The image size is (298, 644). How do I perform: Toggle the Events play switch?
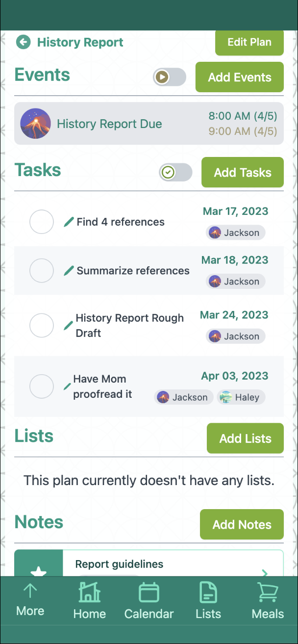click(x=169, y=77)
